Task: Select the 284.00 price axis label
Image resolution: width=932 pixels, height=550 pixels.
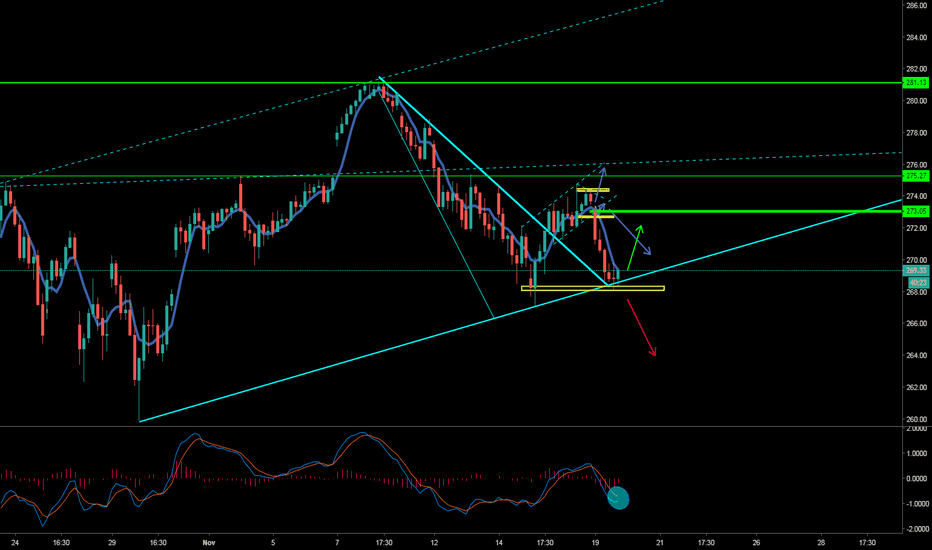Action: point(917,37)
